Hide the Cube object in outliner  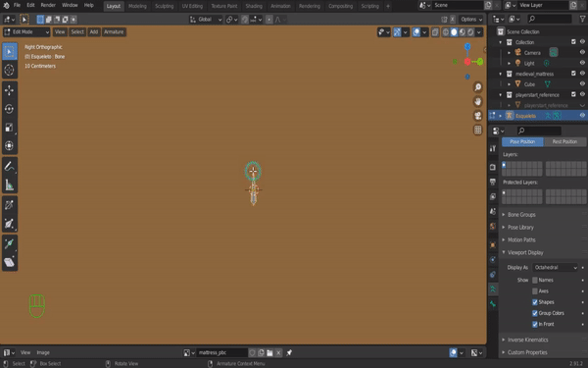click(582, 83)
